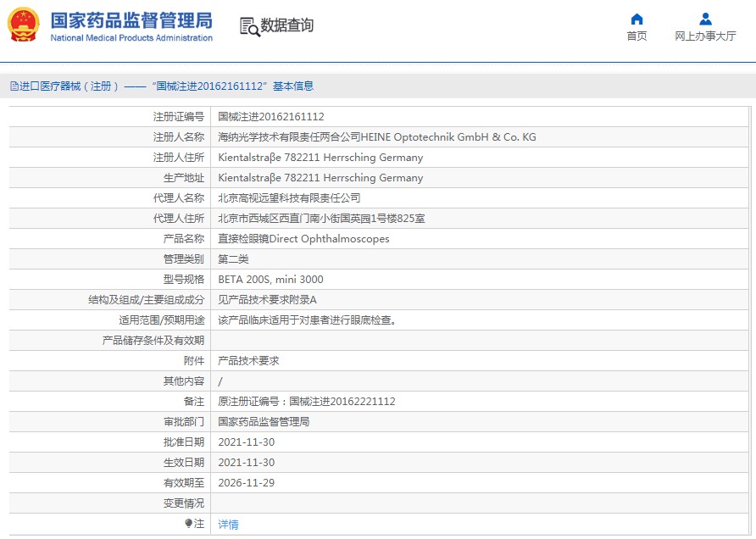Select 审批部门 value 国家药品监督管理局

point(264,422)
